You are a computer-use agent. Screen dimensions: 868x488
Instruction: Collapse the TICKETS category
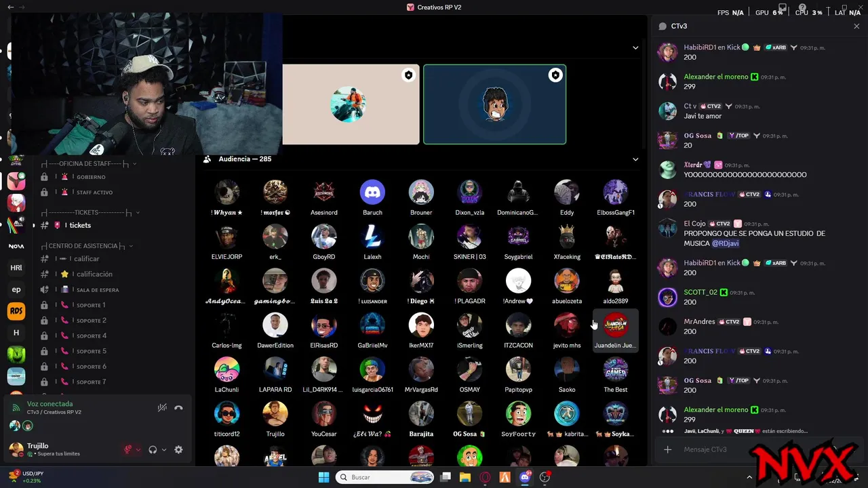point(90,212)
